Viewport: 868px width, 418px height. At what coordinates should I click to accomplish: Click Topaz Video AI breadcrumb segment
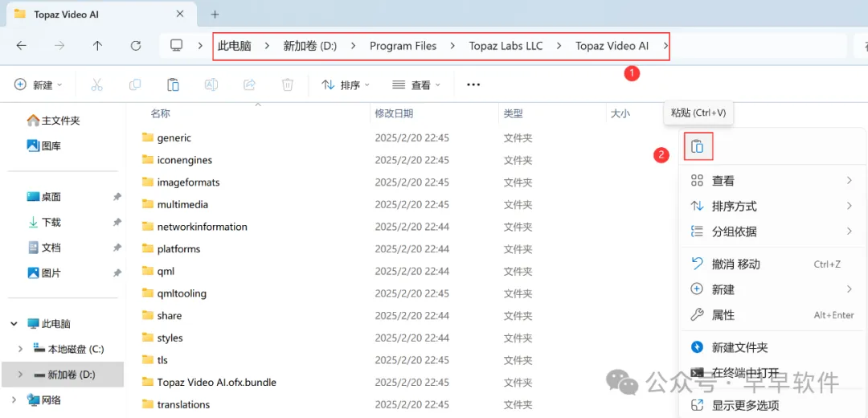click(612, 46)
